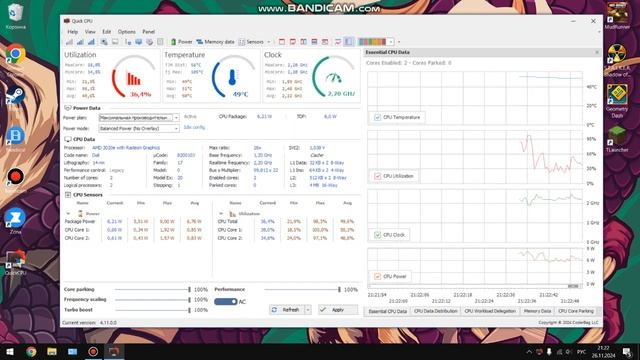
Task: Switch to the Essential CPU Data tab
Action: (x=387, y=311)
